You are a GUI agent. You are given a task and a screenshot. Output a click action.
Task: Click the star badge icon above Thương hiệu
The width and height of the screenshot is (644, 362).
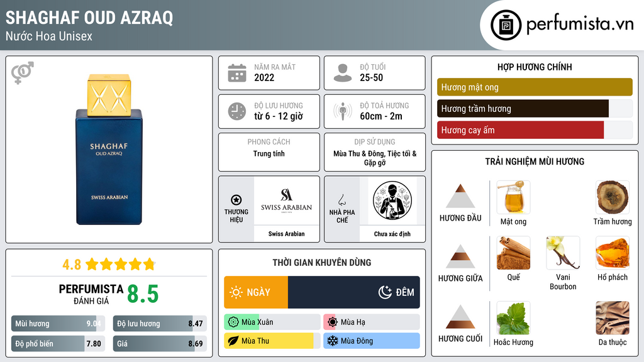236,200
